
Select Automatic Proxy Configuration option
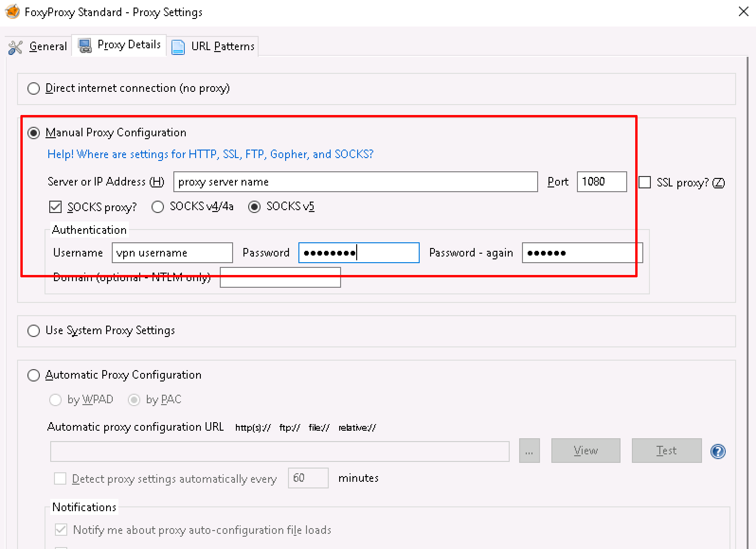tap(34, 375)
